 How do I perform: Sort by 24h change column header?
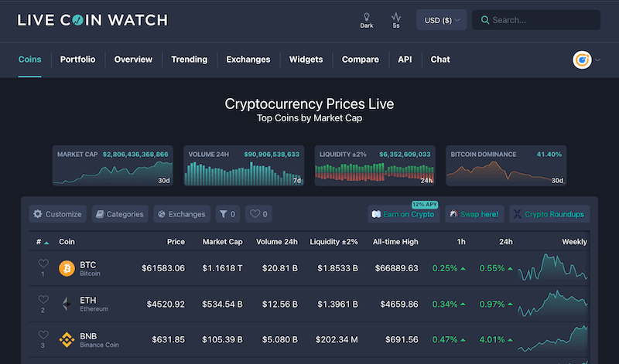506,242
